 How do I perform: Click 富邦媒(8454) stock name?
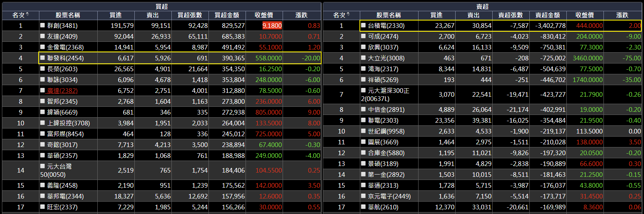[x=65, y=134]
